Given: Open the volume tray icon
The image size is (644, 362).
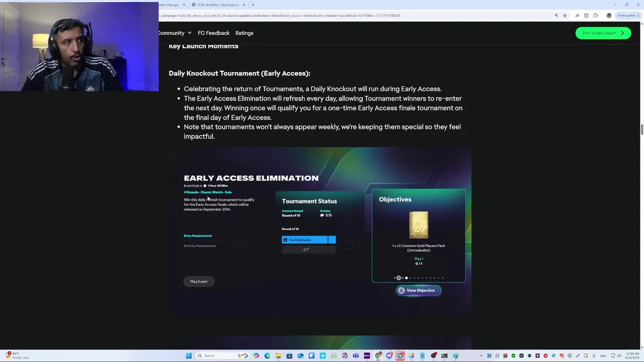Looking at the screenshot, I should pyautogui.click(x=619, y=355).
